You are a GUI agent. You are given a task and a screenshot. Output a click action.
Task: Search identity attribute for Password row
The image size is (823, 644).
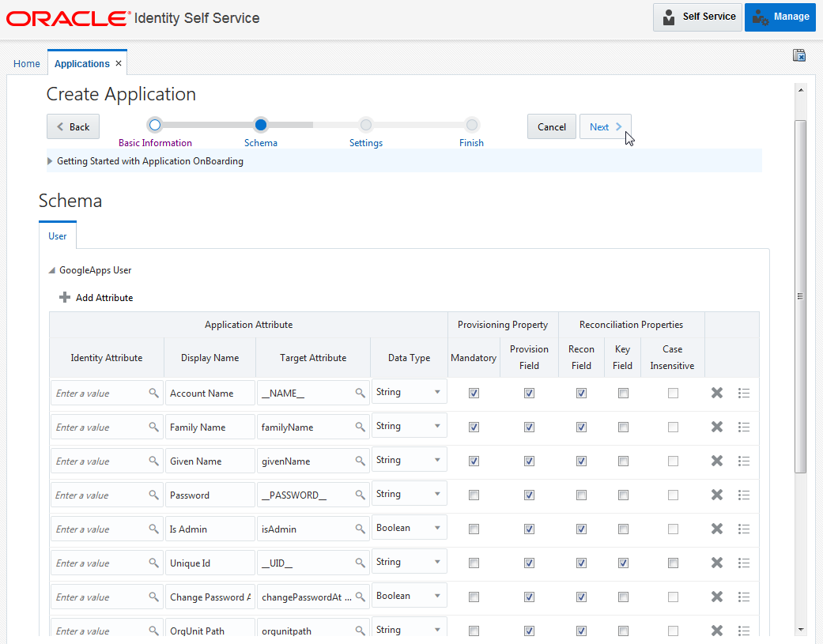coord(153,495)
